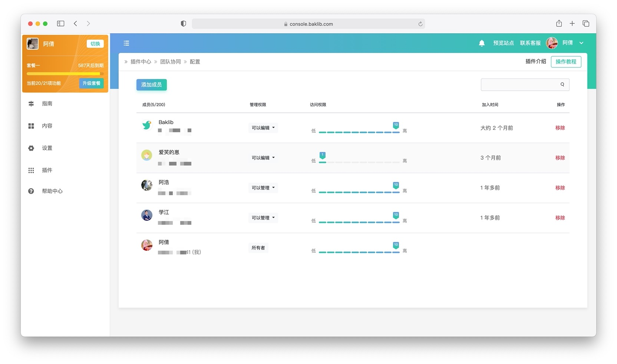The width and height of the screenshot is (617, 364).
Task: Reload the page icon
Action: coord(420,24)
